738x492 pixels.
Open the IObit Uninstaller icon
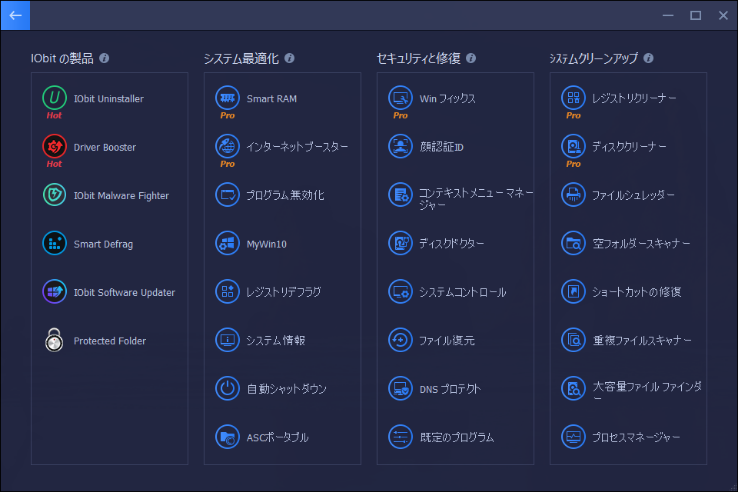55,97
